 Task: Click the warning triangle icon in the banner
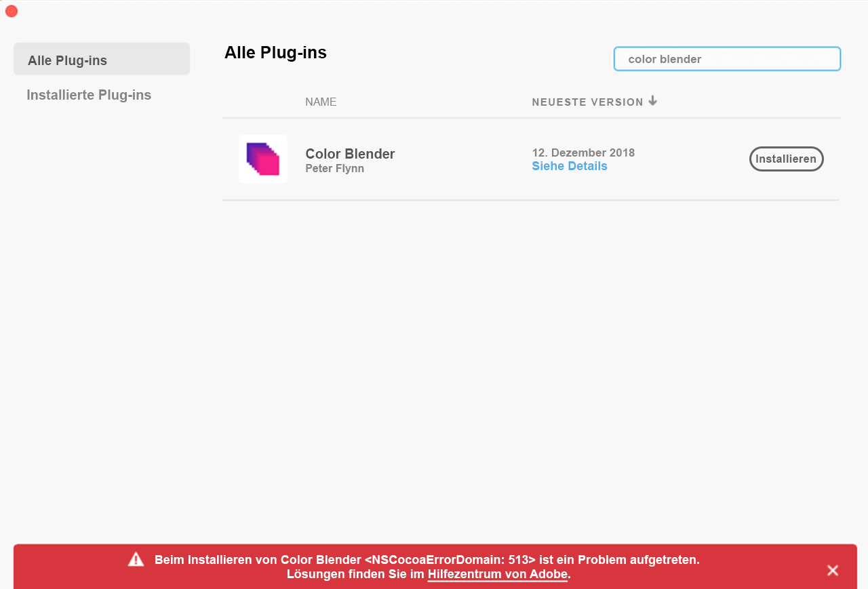136,559
